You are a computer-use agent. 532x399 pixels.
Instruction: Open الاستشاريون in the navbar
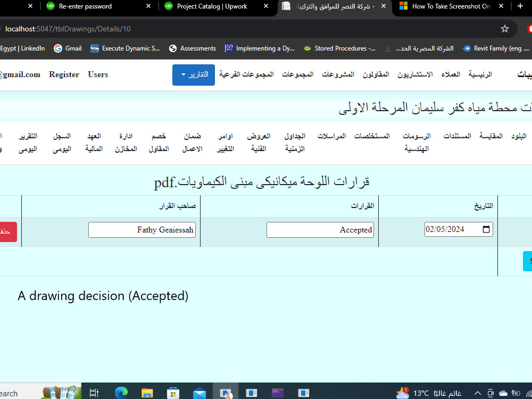pos(415,74)
